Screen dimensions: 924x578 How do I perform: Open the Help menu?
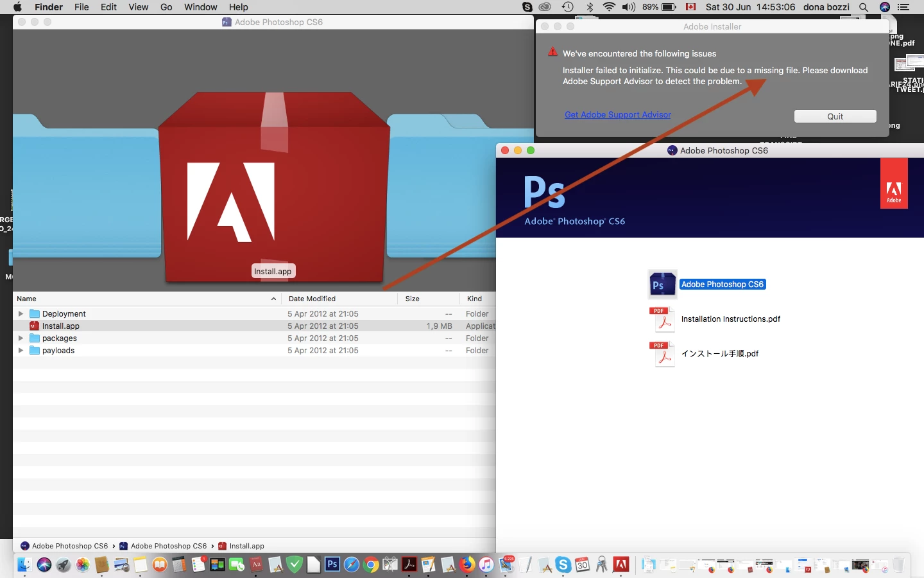click(238, 7)
